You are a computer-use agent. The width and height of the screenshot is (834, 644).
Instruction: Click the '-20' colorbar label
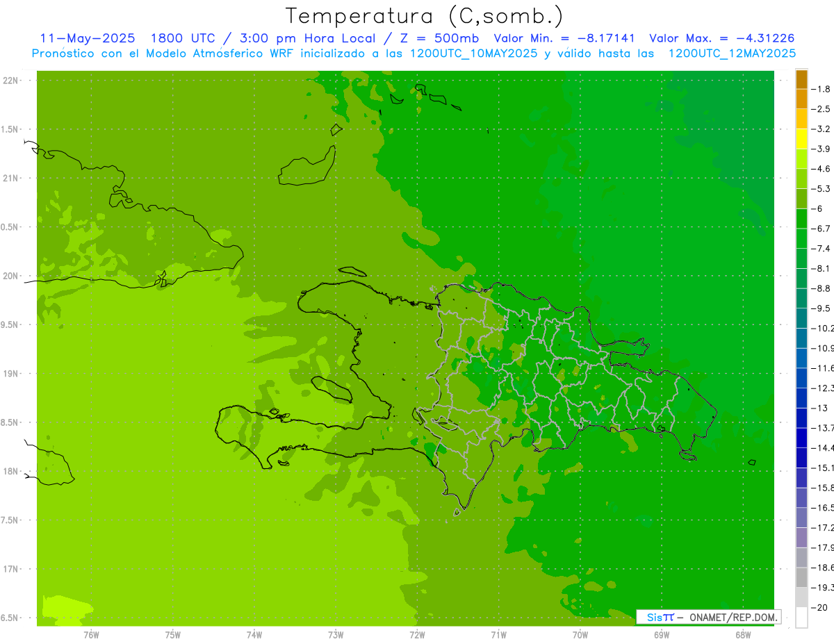coord(819,607)
